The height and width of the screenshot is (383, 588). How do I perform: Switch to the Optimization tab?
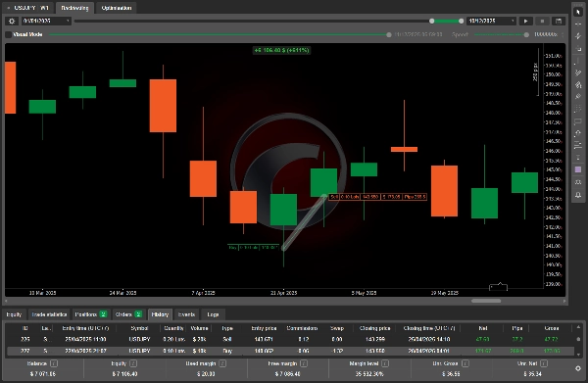(x=117, y=8)
